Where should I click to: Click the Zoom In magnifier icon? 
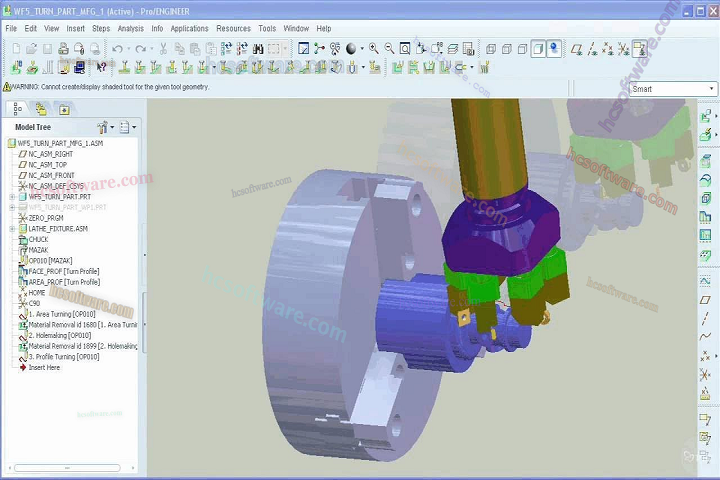point(374,49)
